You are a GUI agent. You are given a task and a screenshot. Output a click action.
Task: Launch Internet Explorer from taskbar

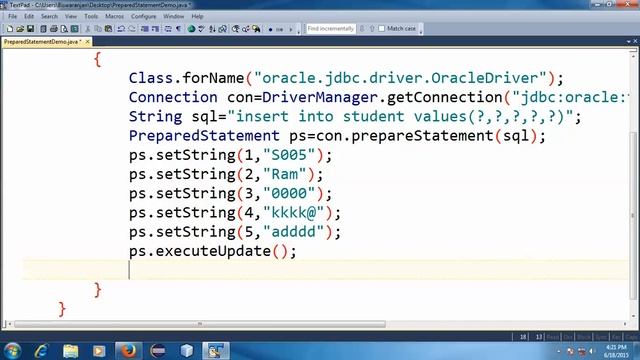41,351
